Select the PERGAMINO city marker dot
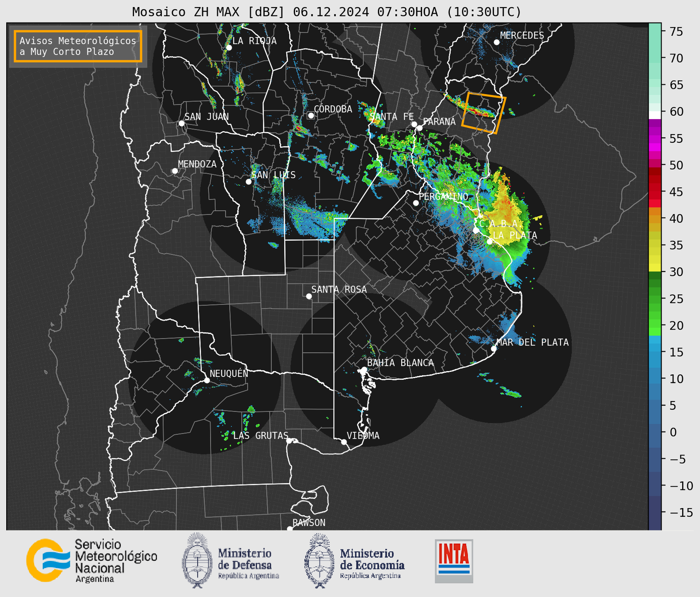 (x=416, y=203)
